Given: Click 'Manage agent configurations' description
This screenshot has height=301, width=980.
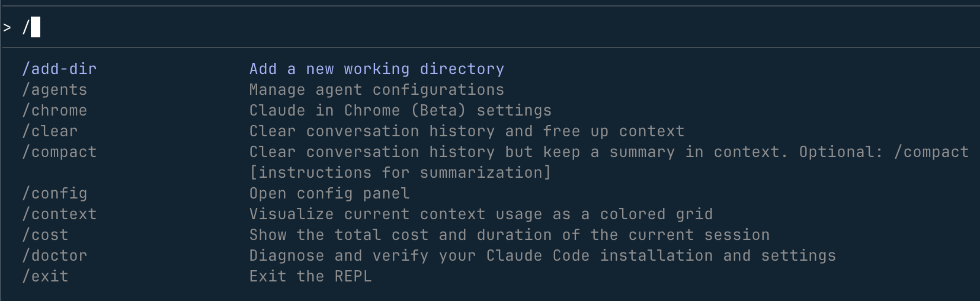Looking at the screenshot, I should (376, 90).
